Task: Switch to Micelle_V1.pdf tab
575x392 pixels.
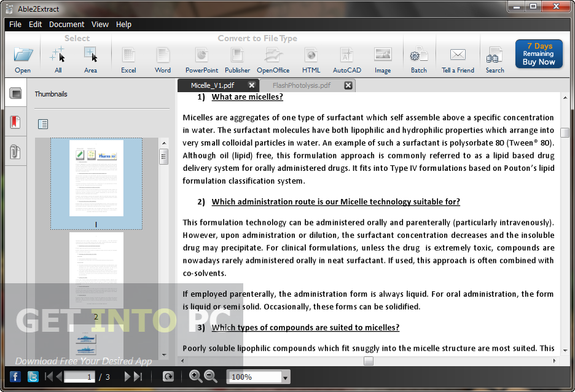Action: 213,85
